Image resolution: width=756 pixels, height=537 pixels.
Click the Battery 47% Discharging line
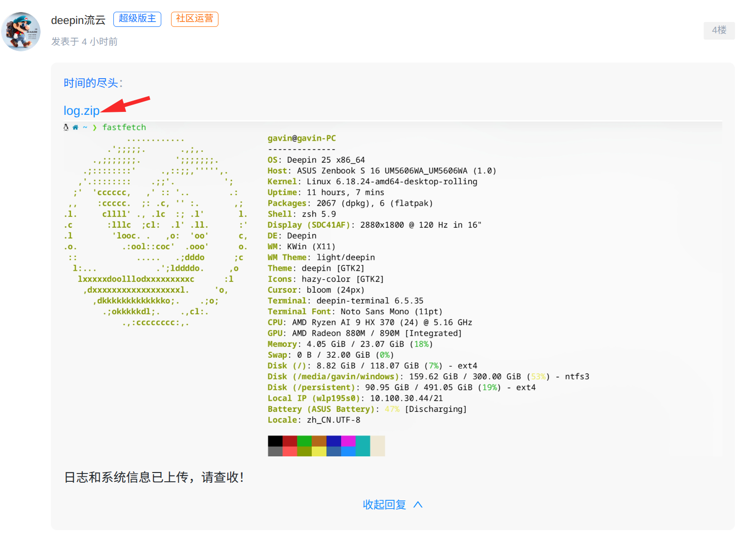pos(367,409)
